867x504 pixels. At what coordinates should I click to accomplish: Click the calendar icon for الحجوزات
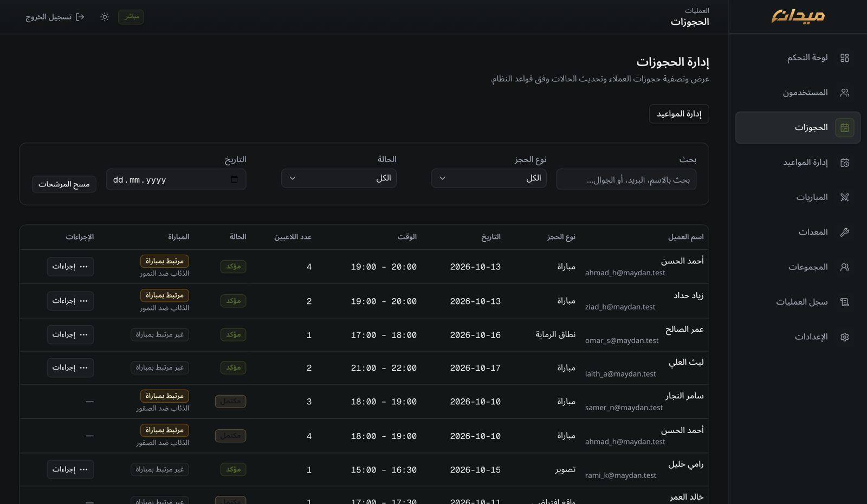[844, 127]
